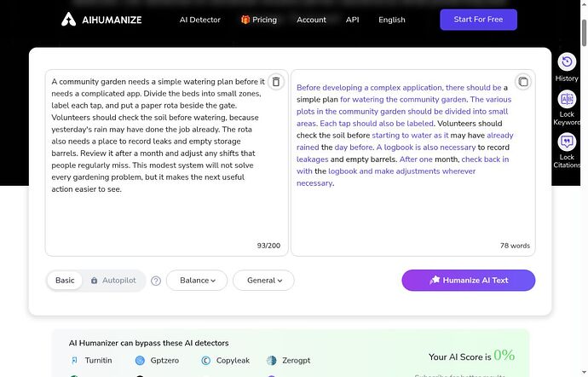Screen dimensions: 588x377
Task: Copy humanized output with copy icon
Action: (x=522, y=82)
